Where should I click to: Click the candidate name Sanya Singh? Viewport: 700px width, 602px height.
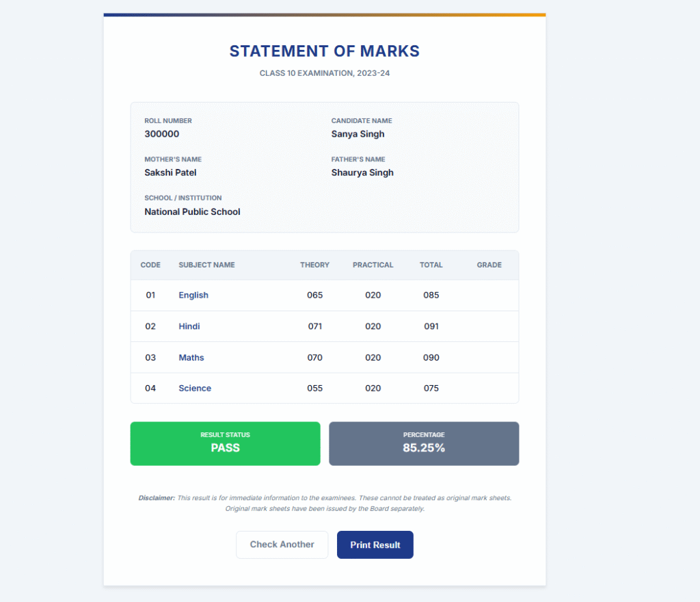tap(358, 134)
